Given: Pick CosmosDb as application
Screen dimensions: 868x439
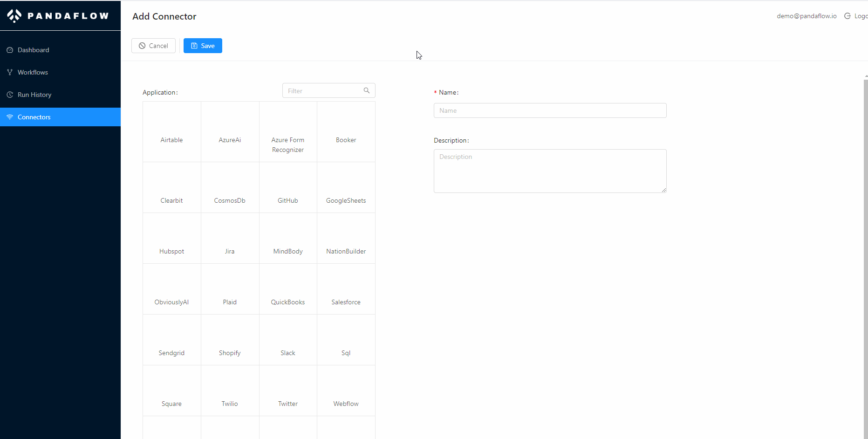Looking at the screenshot, I should pyautogui.click(x=230, y=187).
